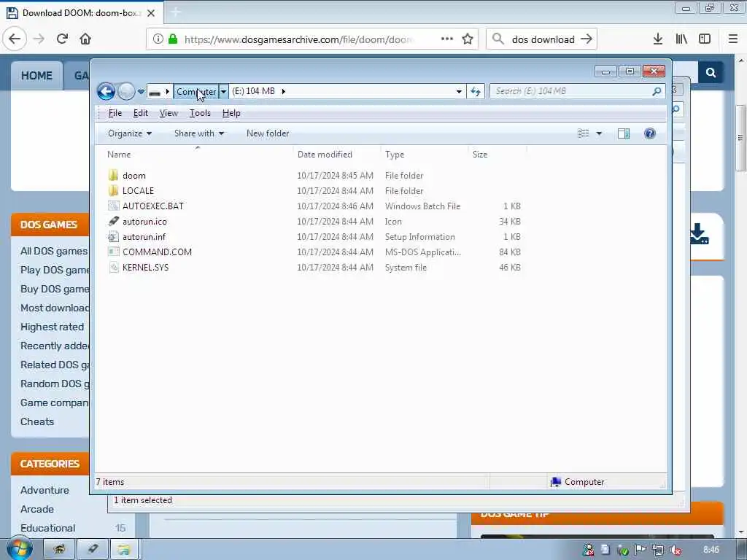Toggle the browser sidebar icon

point(705,39)
